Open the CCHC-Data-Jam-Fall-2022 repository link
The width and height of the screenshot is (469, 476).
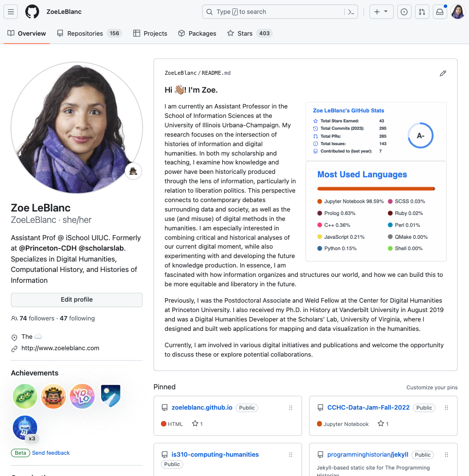click(368, 408)
